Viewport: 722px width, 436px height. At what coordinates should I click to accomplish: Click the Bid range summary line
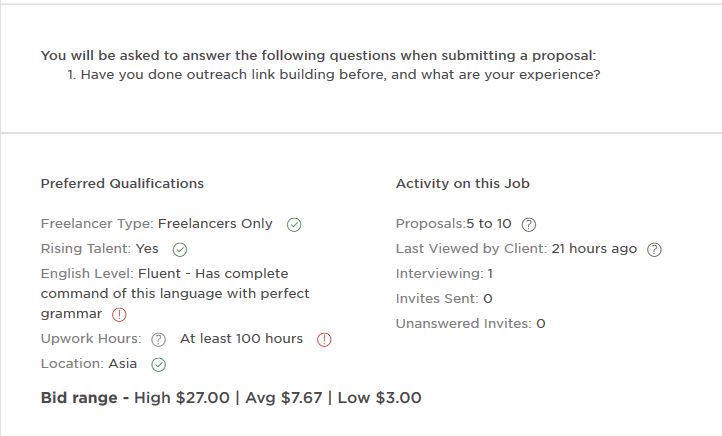click(231, 398)
